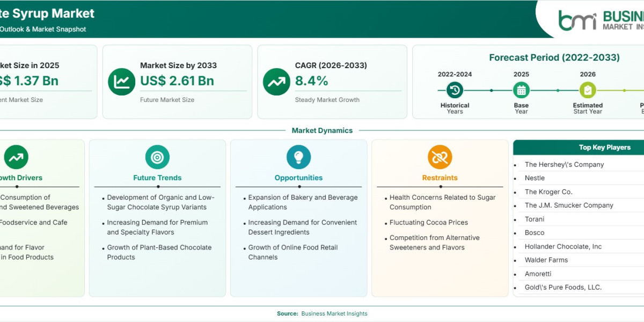Click Expansion of Bakery and Beverage bullet
The width and height of the screenshot is (644, 322).
point(303,202)
